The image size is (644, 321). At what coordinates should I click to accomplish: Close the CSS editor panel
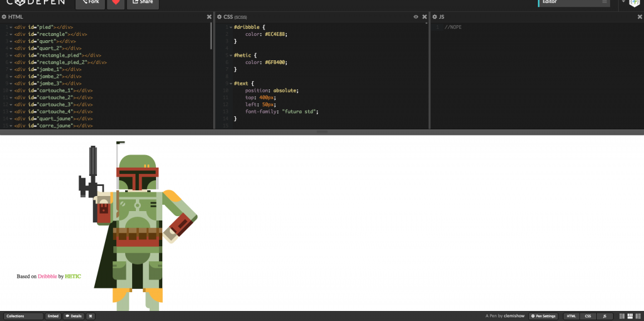pos(425,17)
